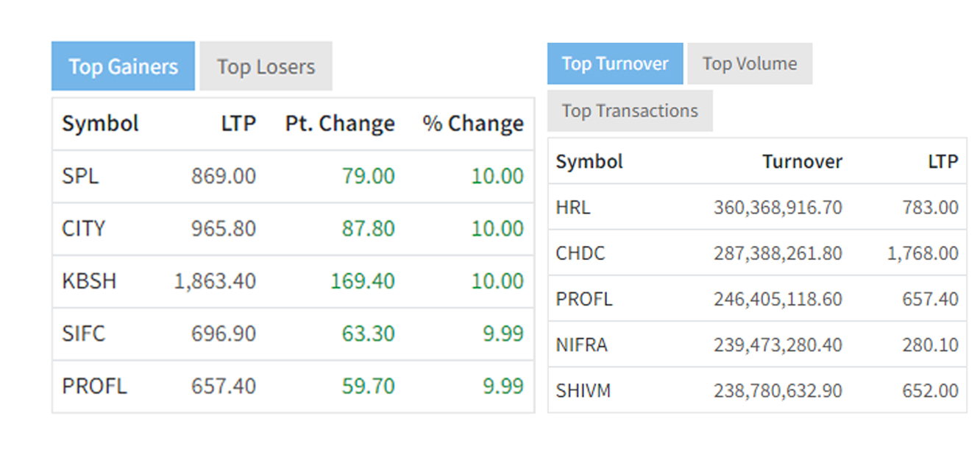
Task: Open PROFL in the gainers table
Action: pyautogui.click(x=94, y=386)
